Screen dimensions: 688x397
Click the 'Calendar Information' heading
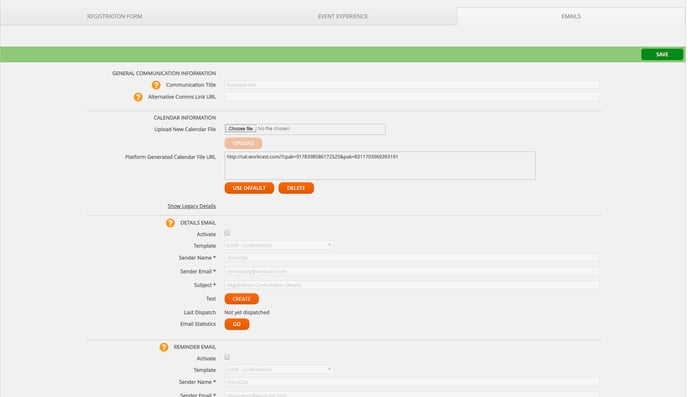tap(185, 118)
